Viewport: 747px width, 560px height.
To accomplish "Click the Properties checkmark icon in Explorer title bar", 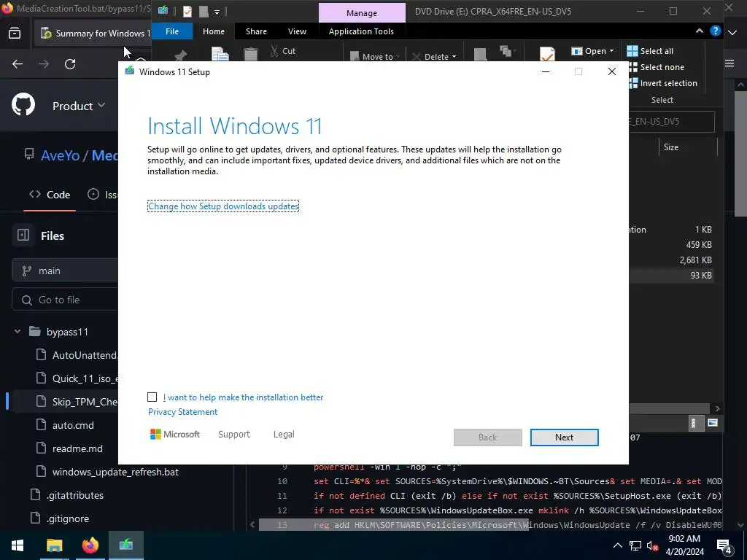I will pyautogui.click(x=187, y=11).
